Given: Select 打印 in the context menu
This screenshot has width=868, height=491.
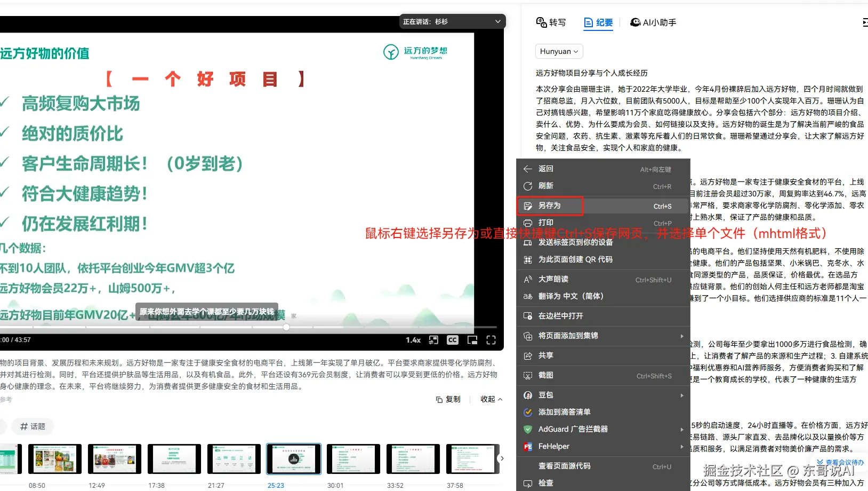Looking at the screenshot, I should (x=603, y=223).
